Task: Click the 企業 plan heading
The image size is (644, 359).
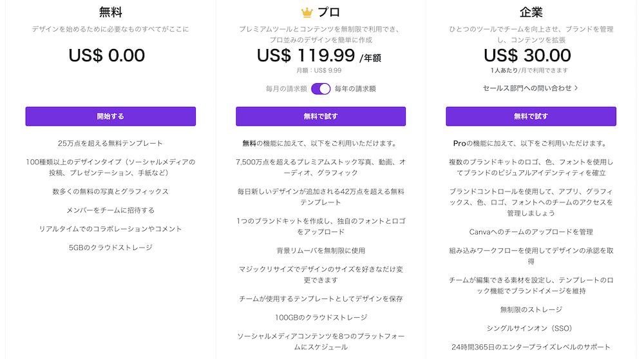Action: (x=531, y=12)
